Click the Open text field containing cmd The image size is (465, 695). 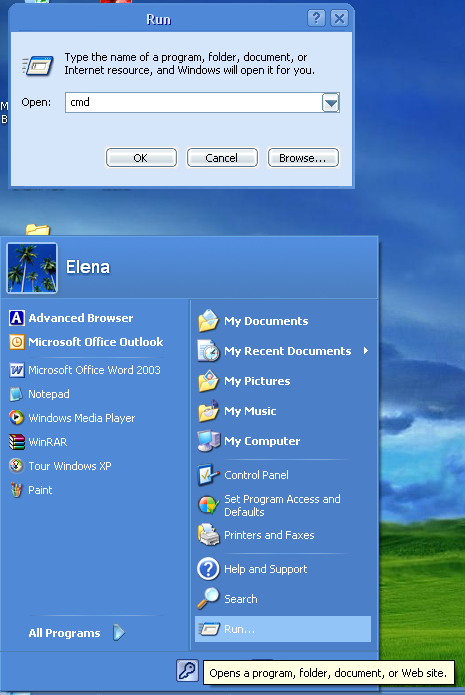coord(193,102)
